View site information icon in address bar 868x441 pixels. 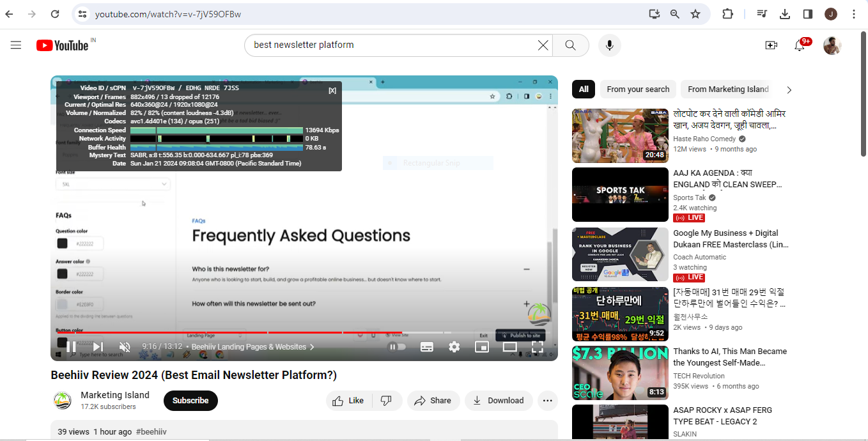click(81, 14)
